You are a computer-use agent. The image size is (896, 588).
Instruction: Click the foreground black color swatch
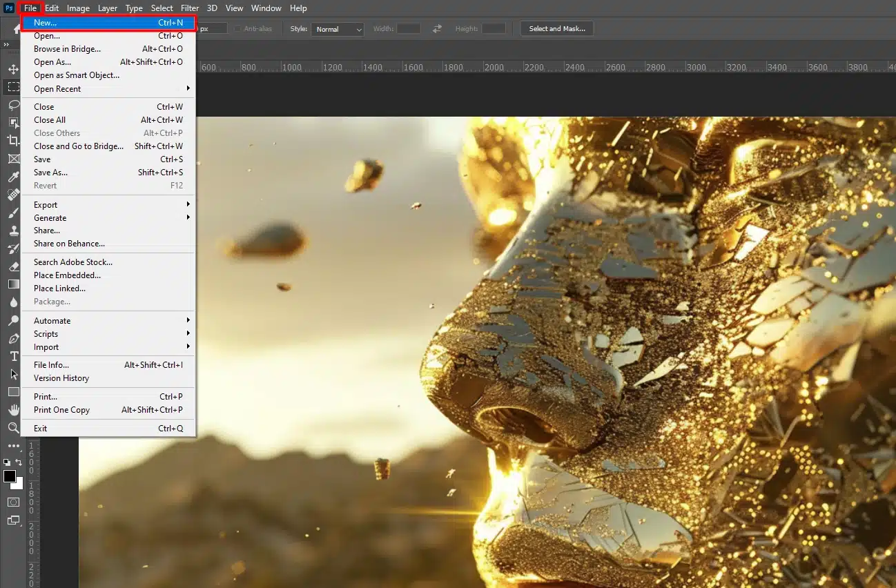[9, 476]
